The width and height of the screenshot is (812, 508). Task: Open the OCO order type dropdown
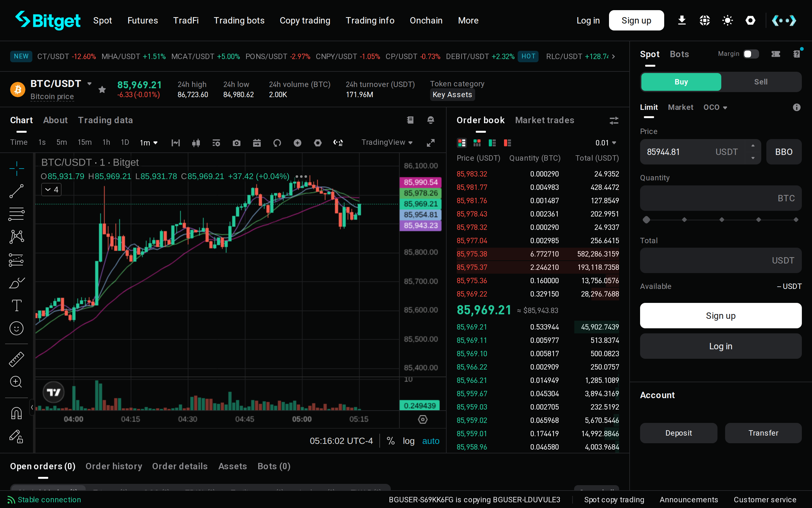(x=715, y=107)
